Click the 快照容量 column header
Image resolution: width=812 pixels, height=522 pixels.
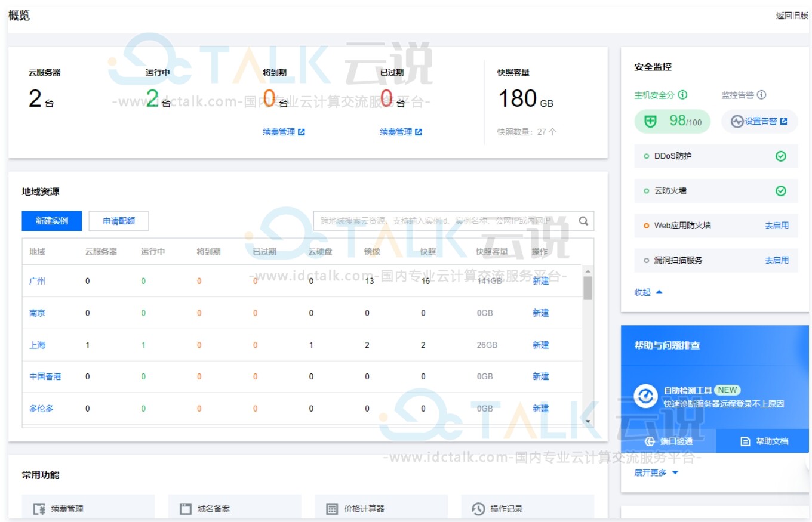(492, 252)
